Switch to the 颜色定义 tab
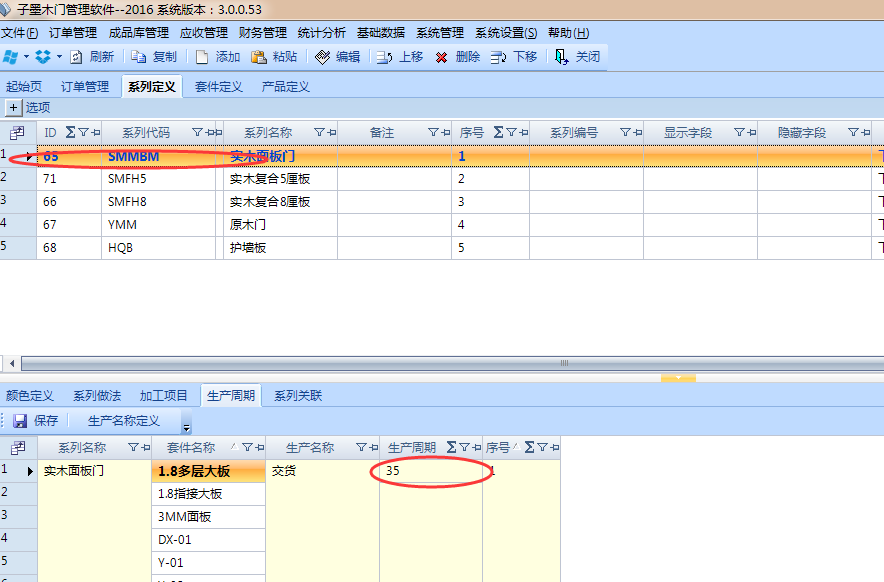 click(x=30, y=395)
